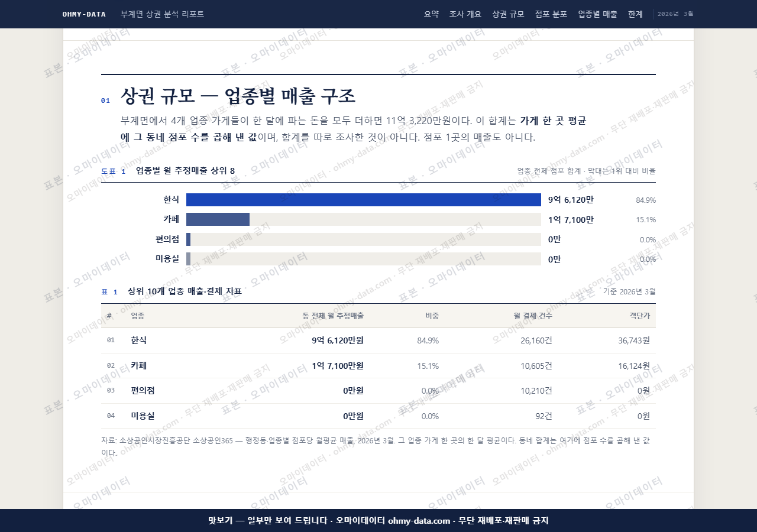The width and height of the screenshot is (757, 532).
Task: Click the 맛보기 footer banner text
Action: point(378,521)
